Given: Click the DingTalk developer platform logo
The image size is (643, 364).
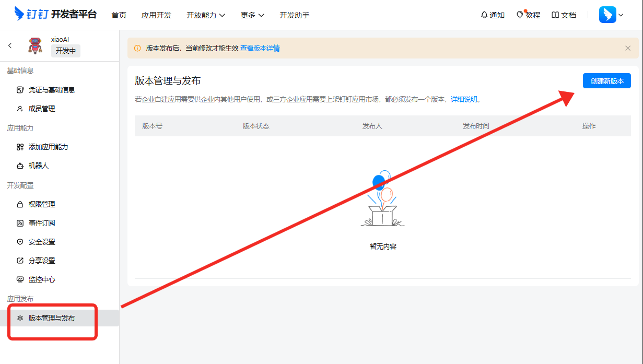Looking at the screenshot, I should click(55, 15).
